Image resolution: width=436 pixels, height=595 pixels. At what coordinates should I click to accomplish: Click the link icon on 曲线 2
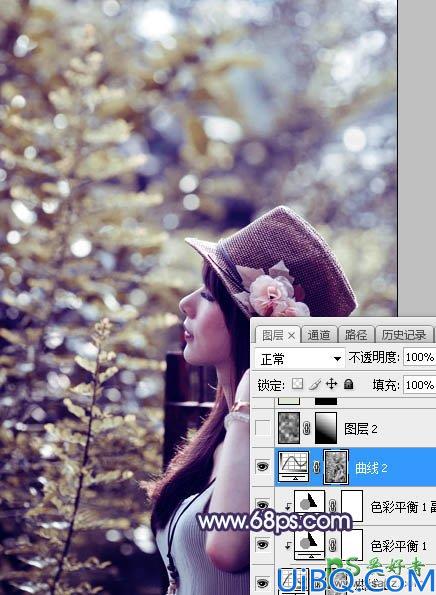tap(316, 467)
